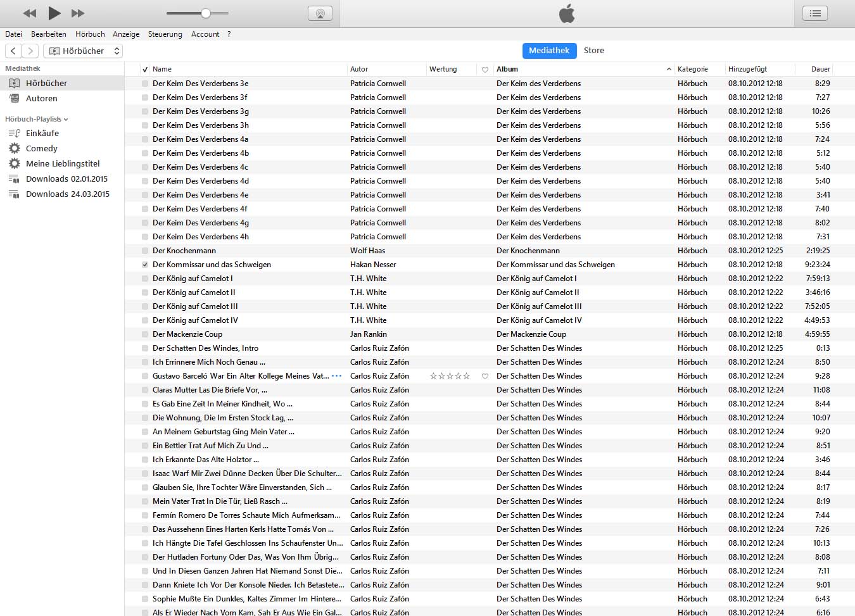Toggle checkbox for Der Keim Des Verderbens 4h
The height and width of the screenshot is (616, 855).
[x=145, y=237]
